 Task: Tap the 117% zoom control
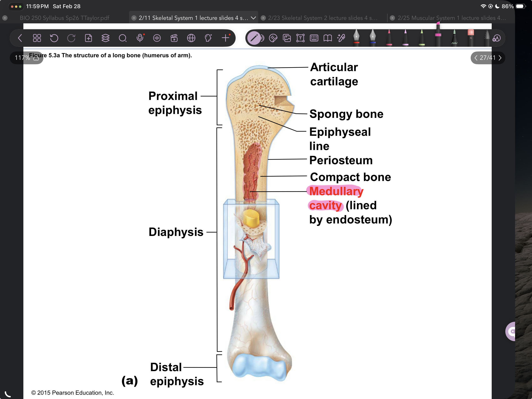click(x=21, y=58)
